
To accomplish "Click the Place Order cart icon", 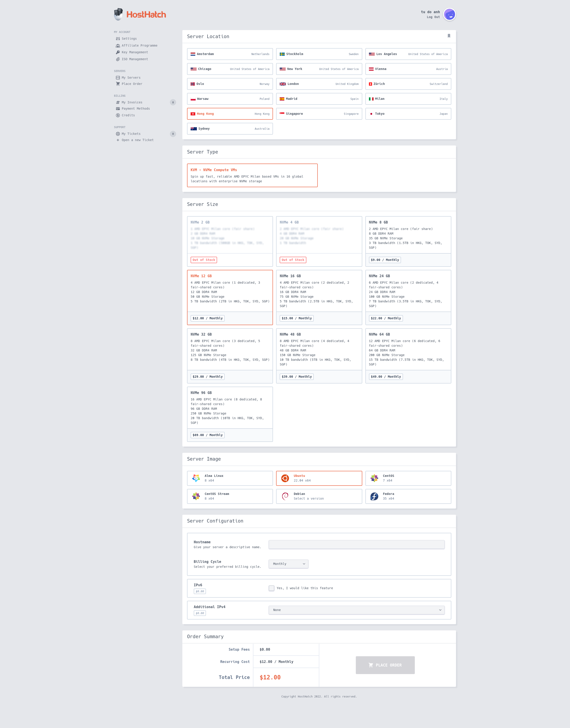I will pyautogui.click(x=118, y=84).
